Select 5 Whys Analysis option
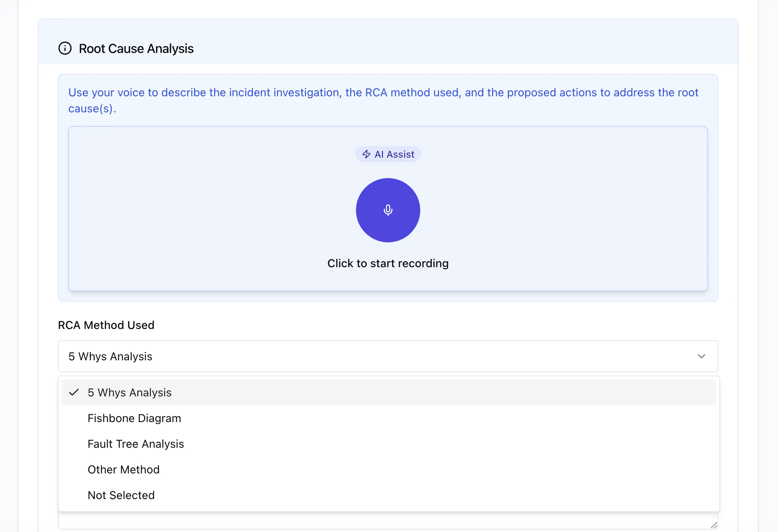 pyautogui.click(x=388, y=392)
